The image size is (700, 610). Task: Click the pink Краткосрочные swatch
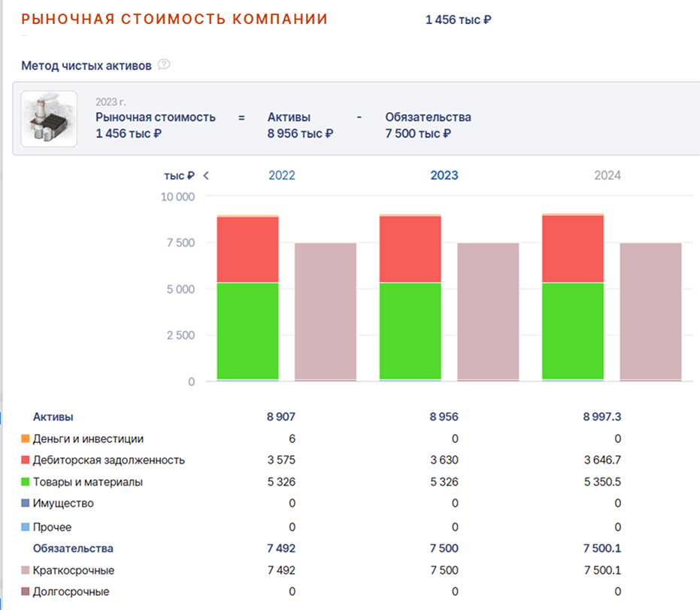coord(26,570)
